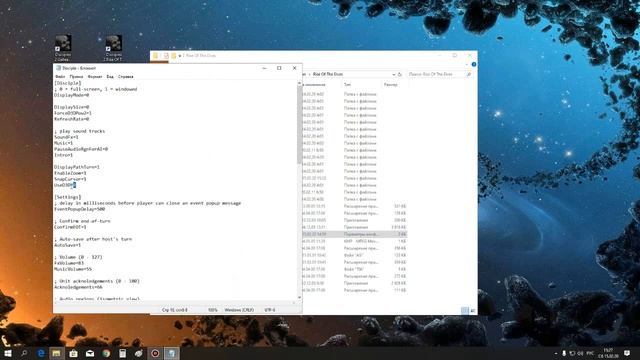Click the UseD3D=0 line
This screenshot has width=640, height=360.
click(65, 185)
